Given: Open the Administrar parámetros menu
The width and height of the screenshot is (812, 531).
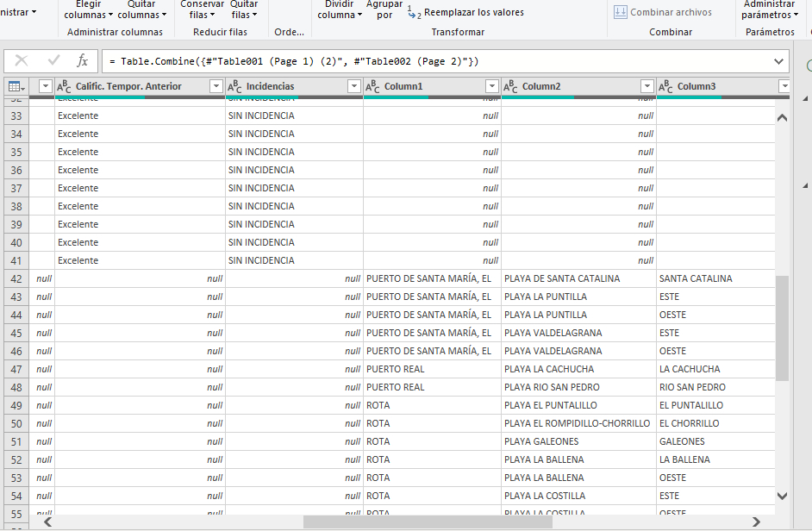Looking at the screenshot, I should pyautogui.click(x=769, y=9).
